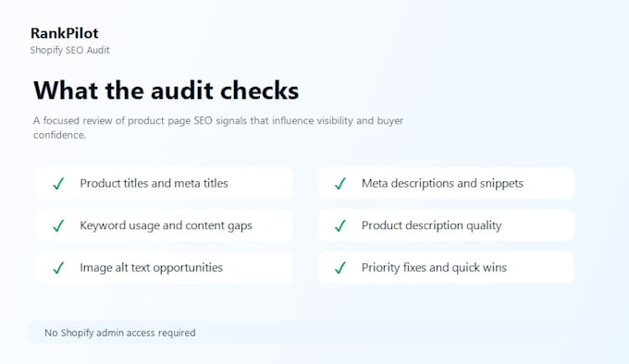Click the checkmark beside Priority fixes and quick wins

pyautogui.click(x=340, y=268)
